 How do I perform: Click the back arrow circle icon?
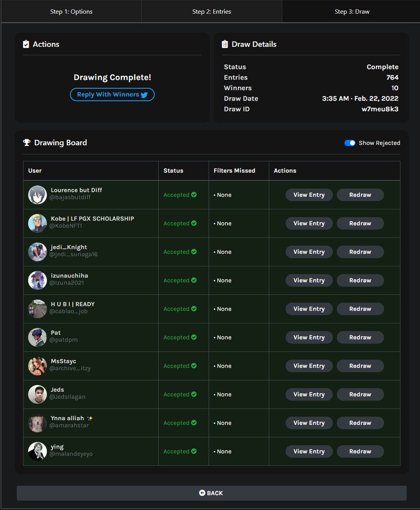point(202,493)
